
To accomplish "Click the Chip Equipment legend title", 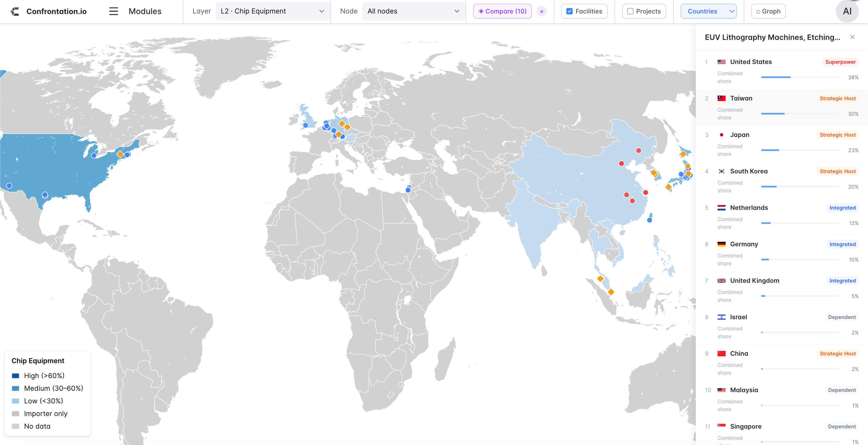I will [38, 360].
